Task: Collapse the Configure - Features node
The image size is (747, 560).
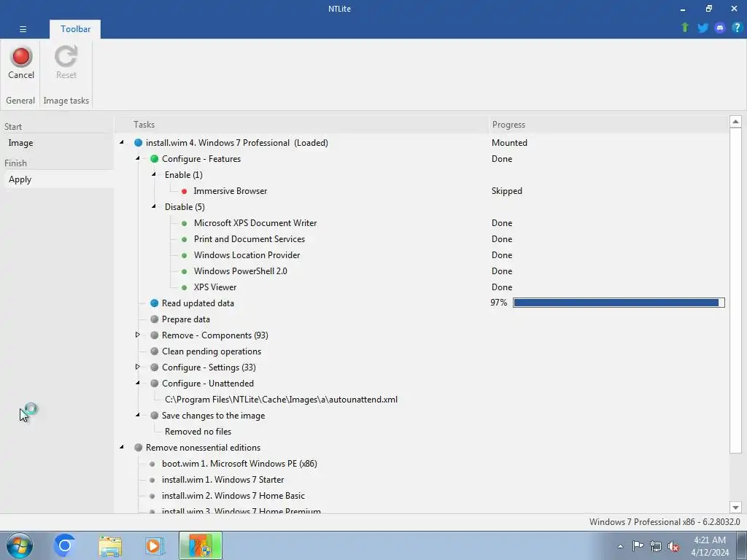Action: pos(138,158)
